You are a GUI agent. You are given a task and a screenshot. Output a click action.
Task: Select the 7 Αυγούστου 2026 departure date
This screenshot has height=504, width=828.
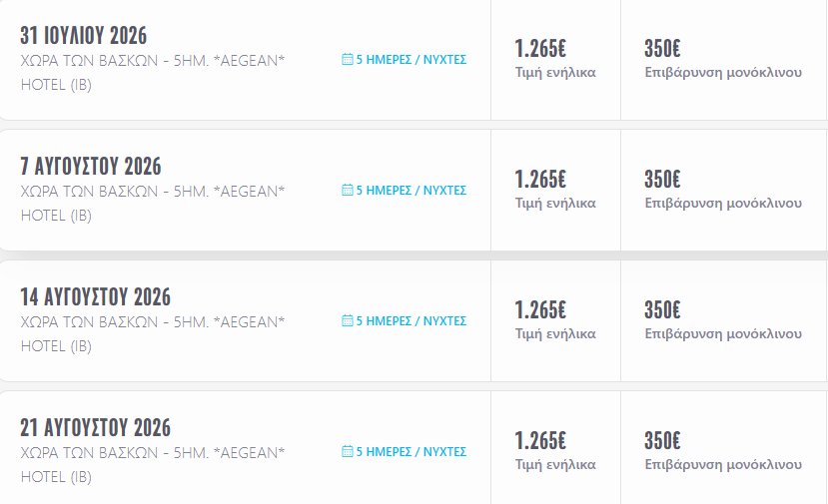click(x=90, y=167)
